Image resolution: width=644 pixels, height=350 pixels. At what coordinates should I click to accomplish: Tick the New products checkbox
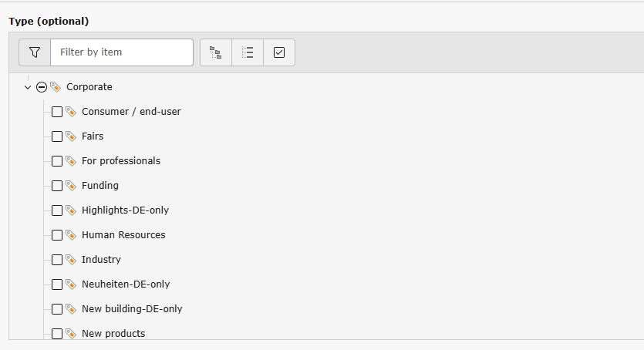pos(57,334)
